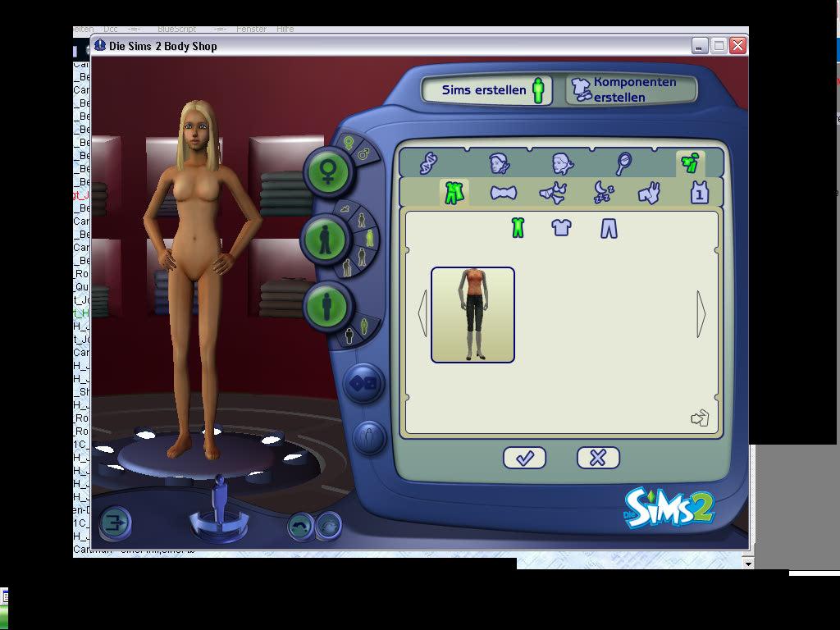Choose the Everyday clothing category
Viewport: 840px width, 630px height.
(x=454, y=192)
